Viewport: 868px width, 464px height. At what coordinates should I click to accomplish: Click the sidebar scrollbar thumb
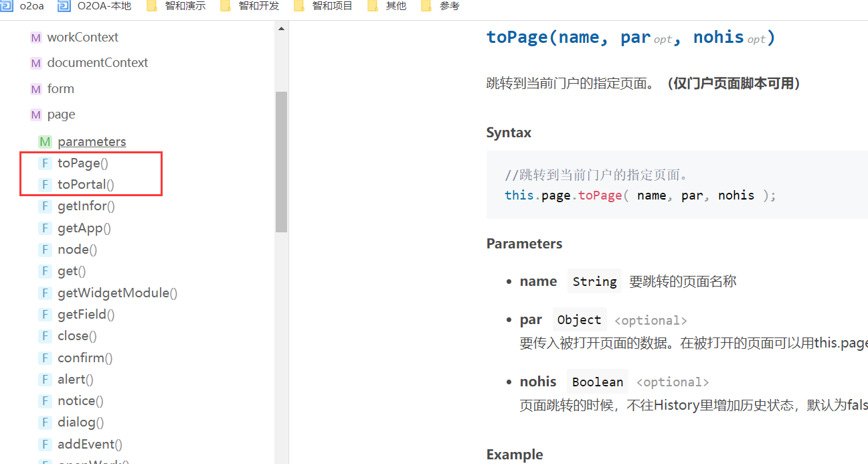(x=281, y=162)
